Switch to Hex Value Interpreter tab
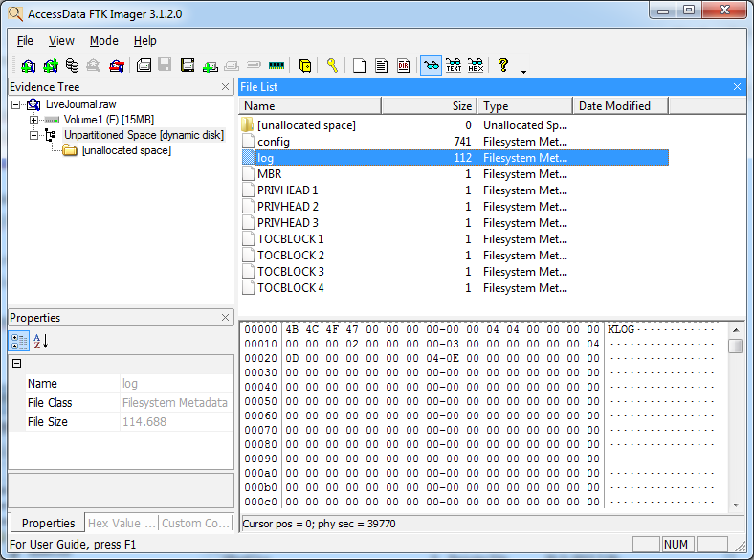Screen dimensions: 754x560 click(x=121, y=523)
